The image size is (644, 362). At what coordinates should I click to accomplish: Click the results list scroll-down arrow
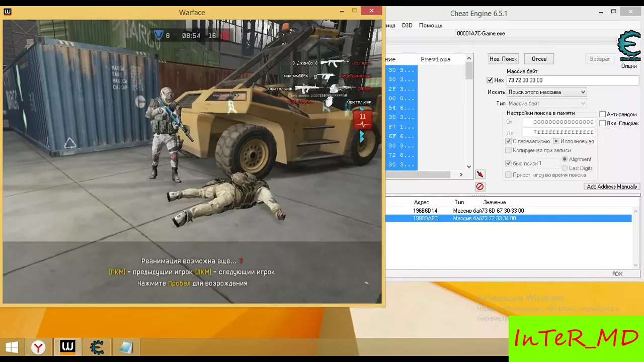(x=469, y=166)
